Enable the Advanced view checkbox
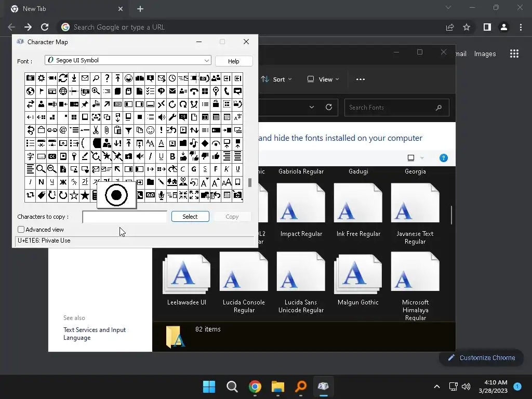The image size is (532, 399). 21,229
